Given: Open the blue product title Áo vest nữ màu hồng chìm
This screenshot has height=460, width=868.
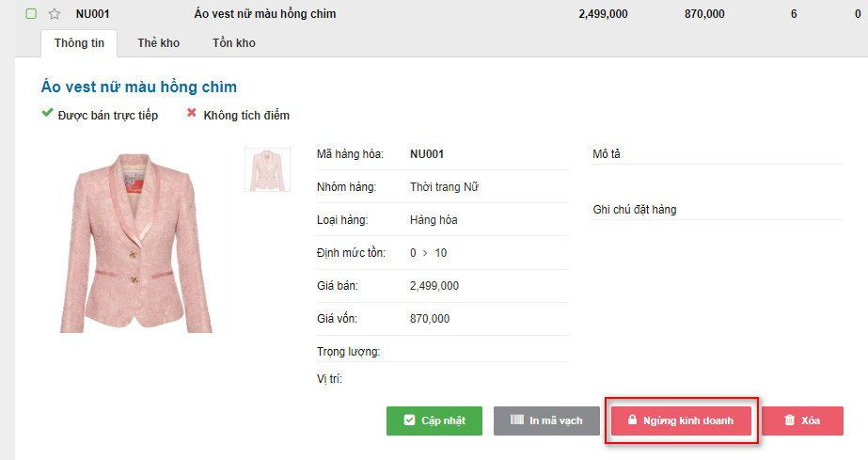Looking at the screenshot, I should click(x=139, y=87).
